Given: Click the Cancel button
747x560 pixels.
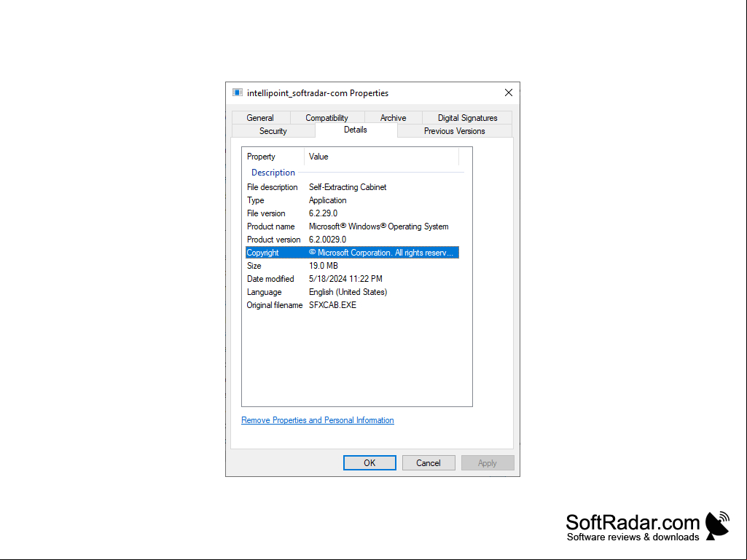Looking at the screenshot, I should [x=429, y=463].
